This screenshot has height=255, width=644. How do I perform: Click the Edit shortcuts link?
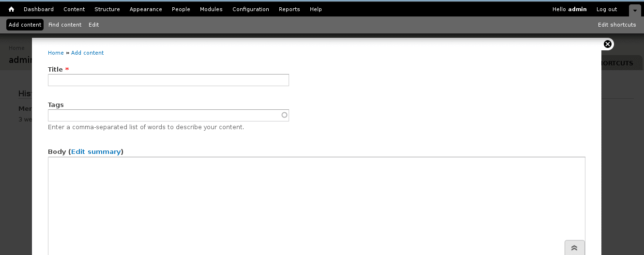tap(617, 25)
